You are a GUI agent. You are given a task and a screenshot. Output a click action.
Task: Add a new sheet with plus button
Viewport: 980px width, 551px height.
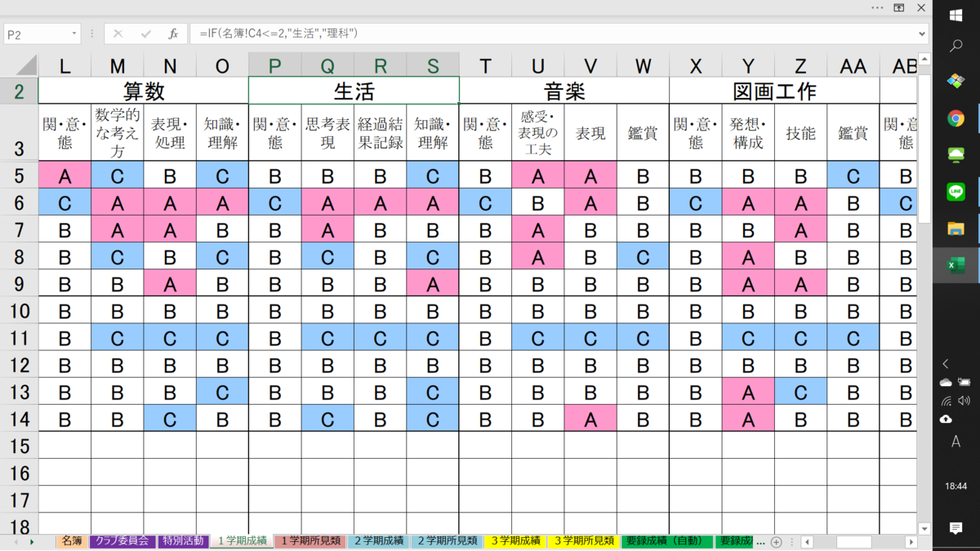click(777, 542)
